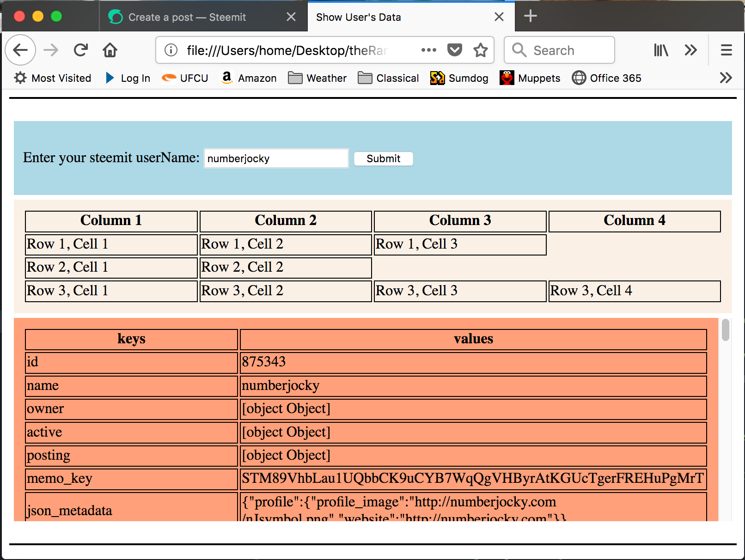Open the Library menu

coord(661,50)
